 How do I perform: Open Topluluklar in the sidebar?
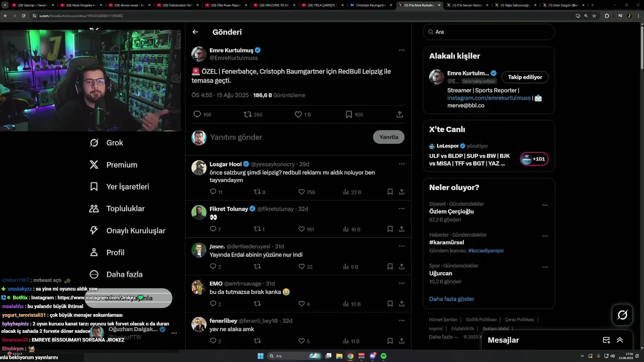coord(117,209)
